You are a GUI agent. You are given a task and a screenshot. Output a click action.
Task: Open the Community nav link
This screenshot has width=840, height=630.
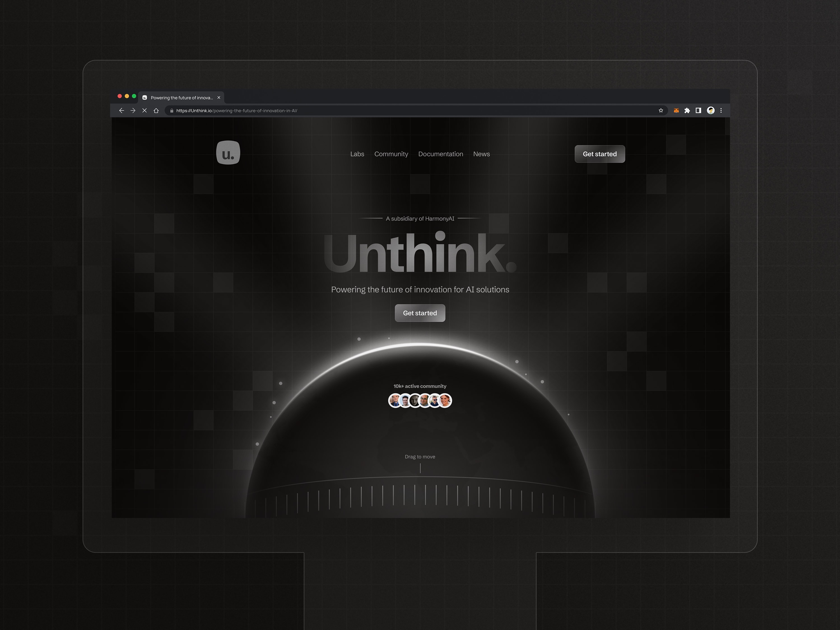tap(391, 154)
